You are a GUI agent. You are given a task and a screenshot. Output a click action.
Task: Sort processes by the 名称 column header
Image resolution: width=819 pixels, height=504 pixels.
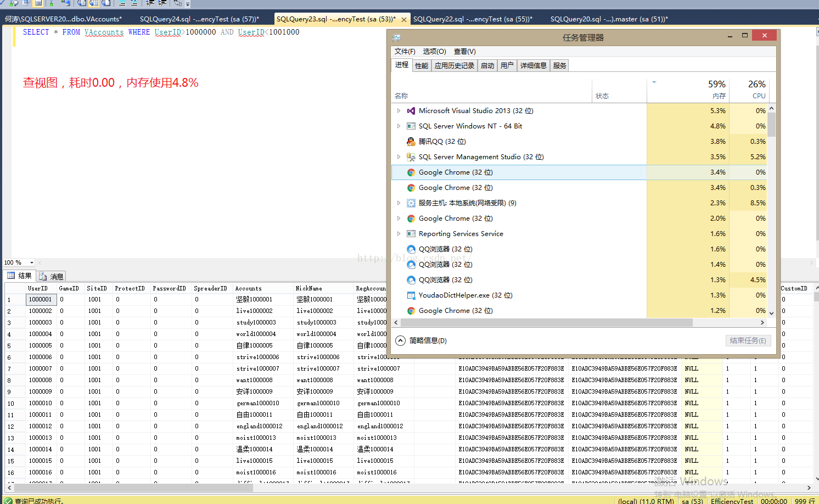click(492, 89)
